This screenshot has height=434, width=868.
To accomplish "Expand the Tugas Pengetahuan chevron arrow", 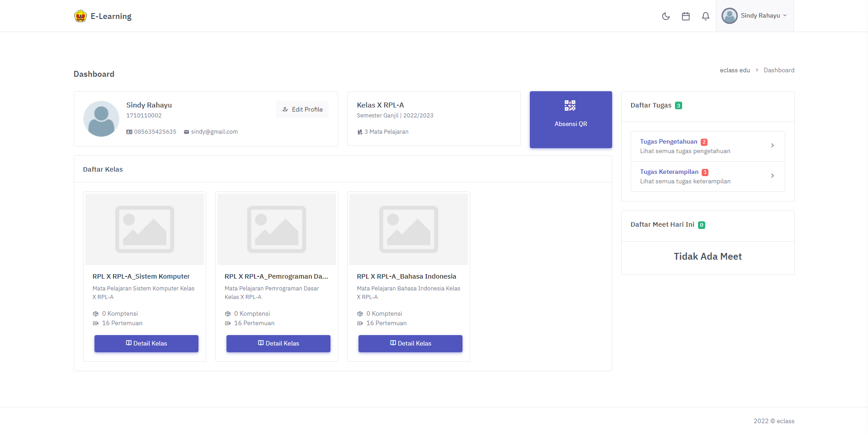I will click(x=772, y=145).
